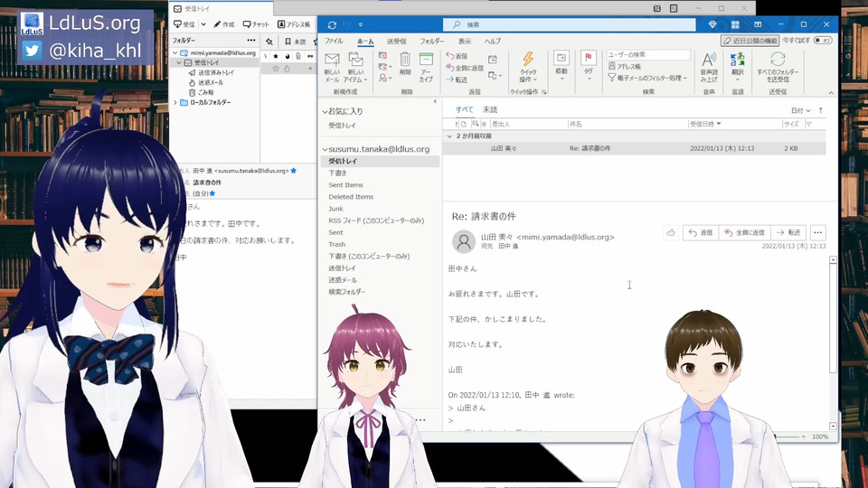Screen dimensions: 868x488
Task: Collapse the ribbon with the chevron arrow
Action: click(831, 92)
